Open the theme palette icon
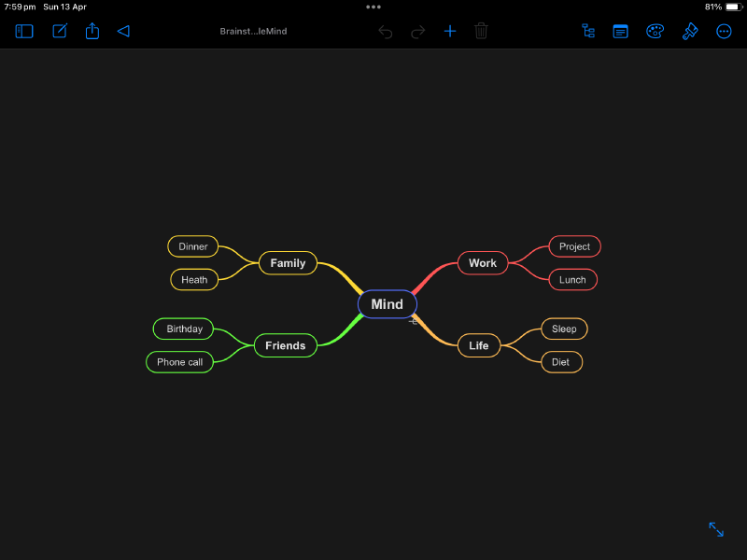This screenshot has height=560, width=747. click(655, 31)
